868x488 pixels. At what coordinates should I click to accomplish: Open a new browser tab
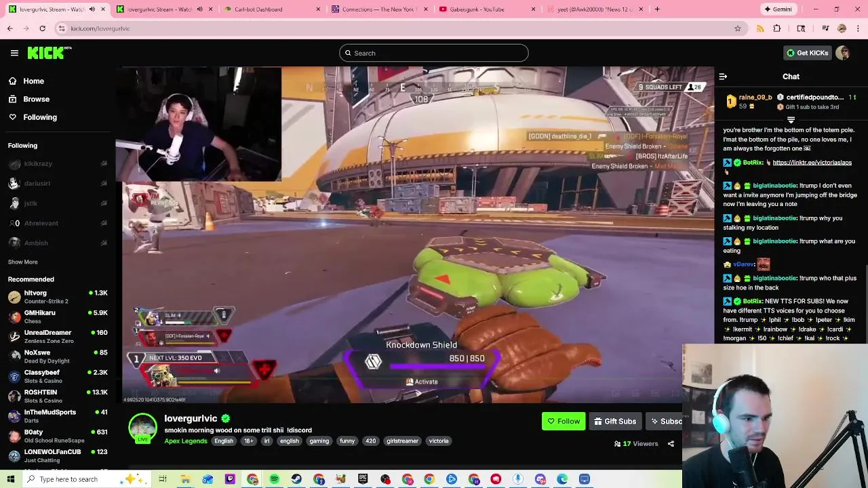tap(657, 9)
